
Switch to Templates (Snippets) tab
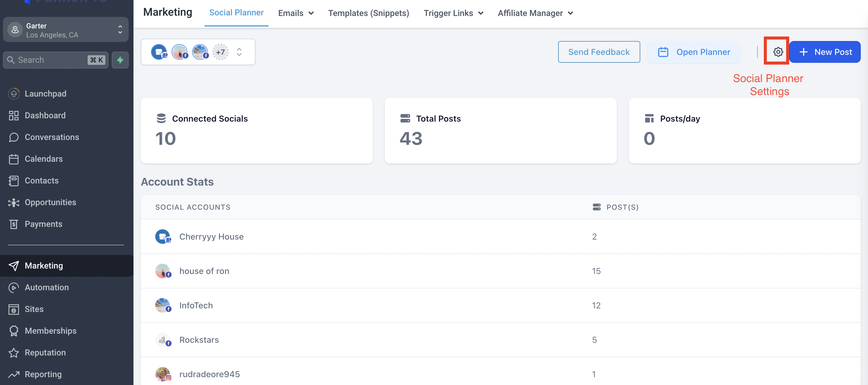(x=368, y=13)
